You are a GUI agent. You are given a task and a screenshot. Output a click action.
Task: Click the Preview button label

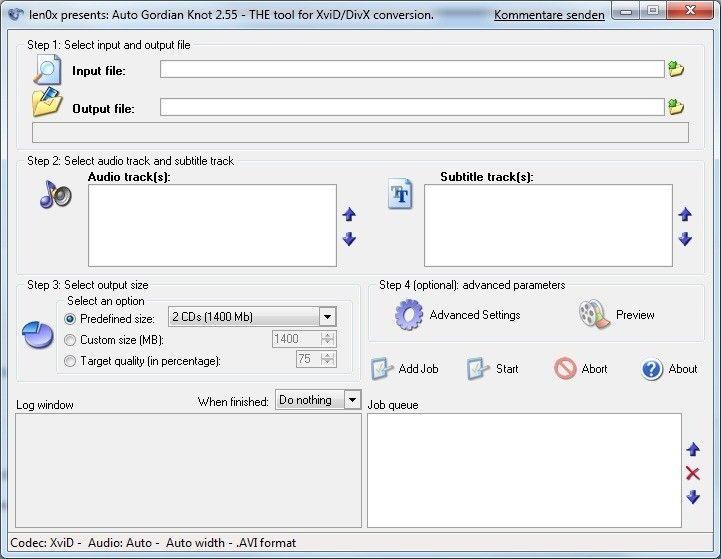[x=635, y=315]
